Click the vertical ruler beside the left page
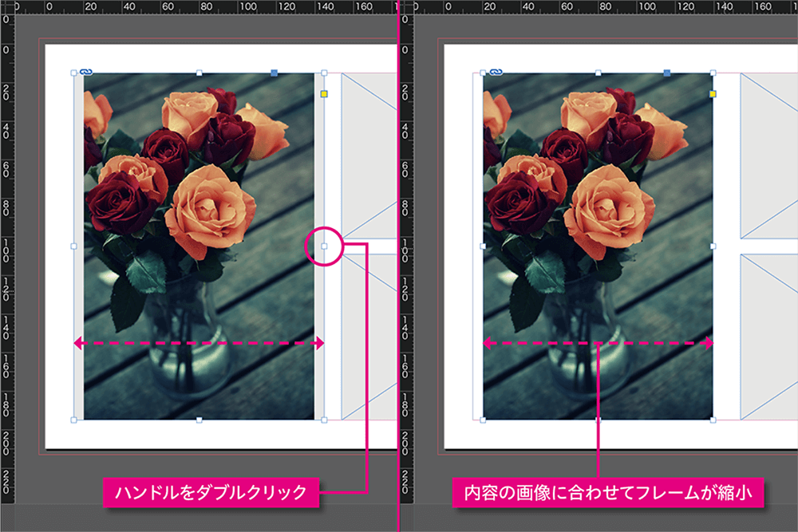The height and width of the screenshot is (532, 798). click(x=9, y=239)
